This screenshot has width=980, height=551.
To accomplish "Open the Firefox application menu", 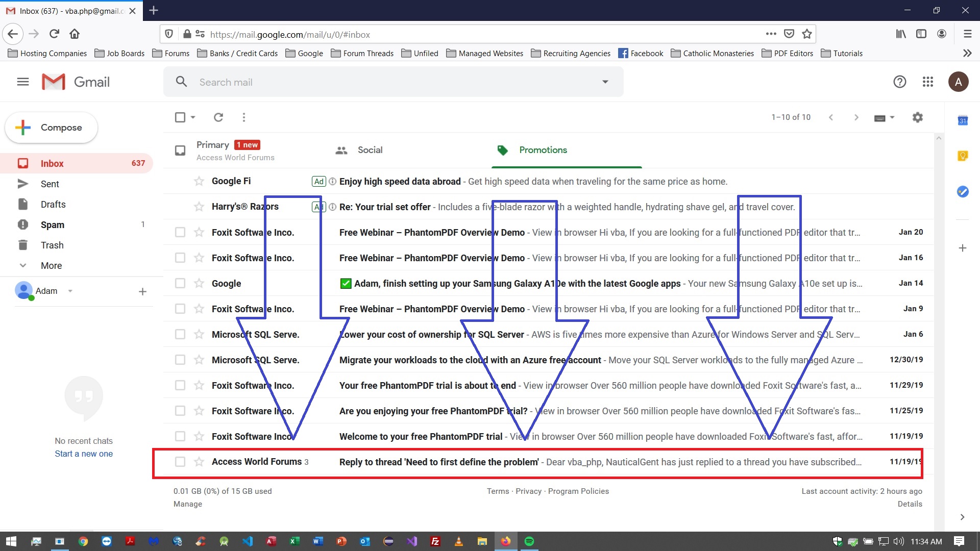I will tap(967, 34).
